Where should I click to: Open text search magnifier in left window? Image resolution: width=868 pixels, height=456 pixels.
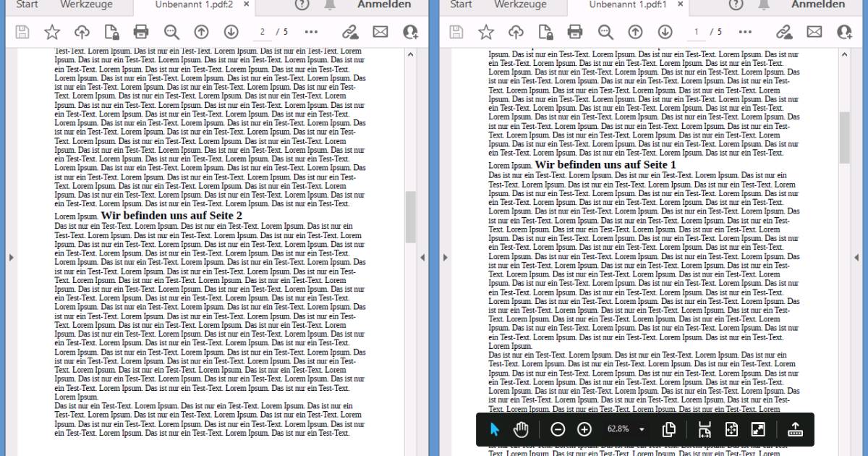171,32
